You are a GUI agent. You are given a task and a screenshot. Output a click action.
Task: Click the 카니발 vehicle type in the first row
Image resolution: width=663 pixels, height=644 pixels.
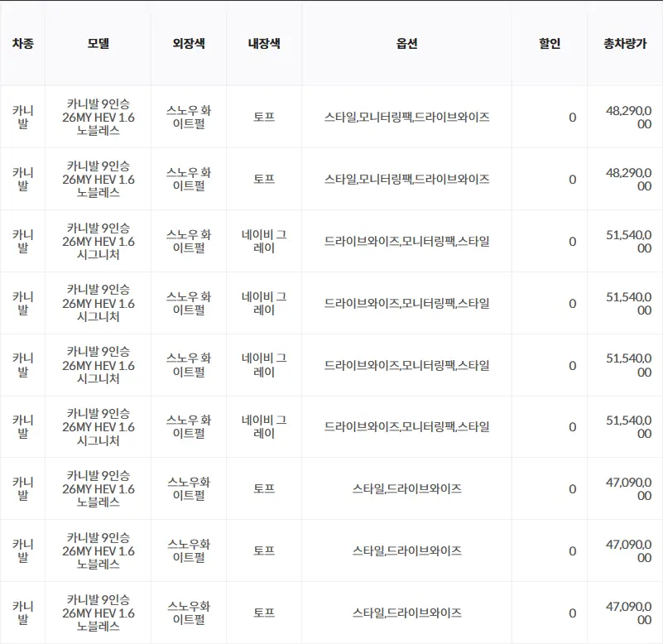pyautogui.click(x=22, y=118)
